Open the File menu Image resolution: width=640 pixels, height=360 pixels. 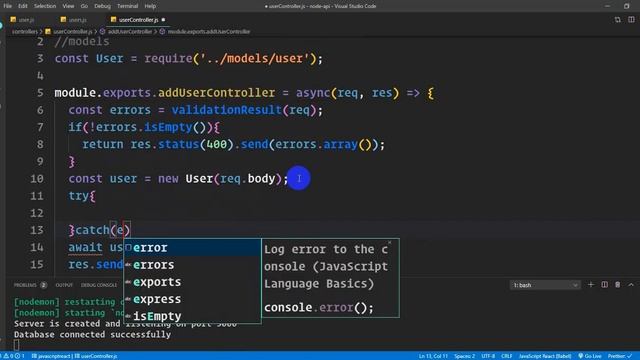pyautogui.click(x=7, y=6)
